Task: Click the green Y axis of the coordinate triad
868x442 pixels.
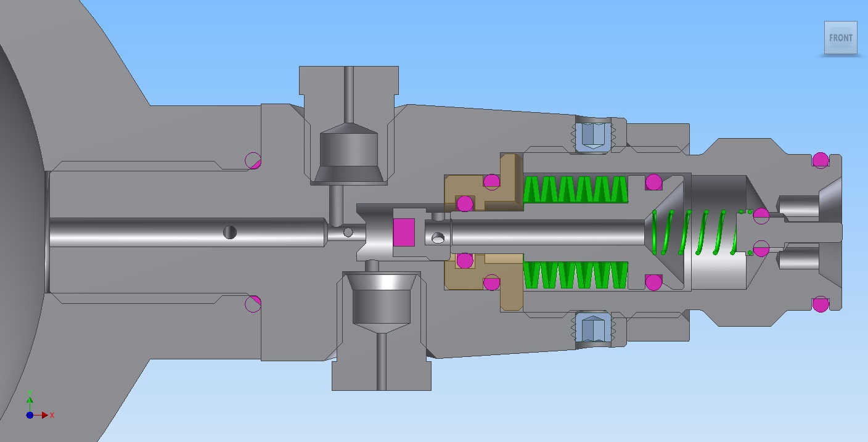Action: 30,399
